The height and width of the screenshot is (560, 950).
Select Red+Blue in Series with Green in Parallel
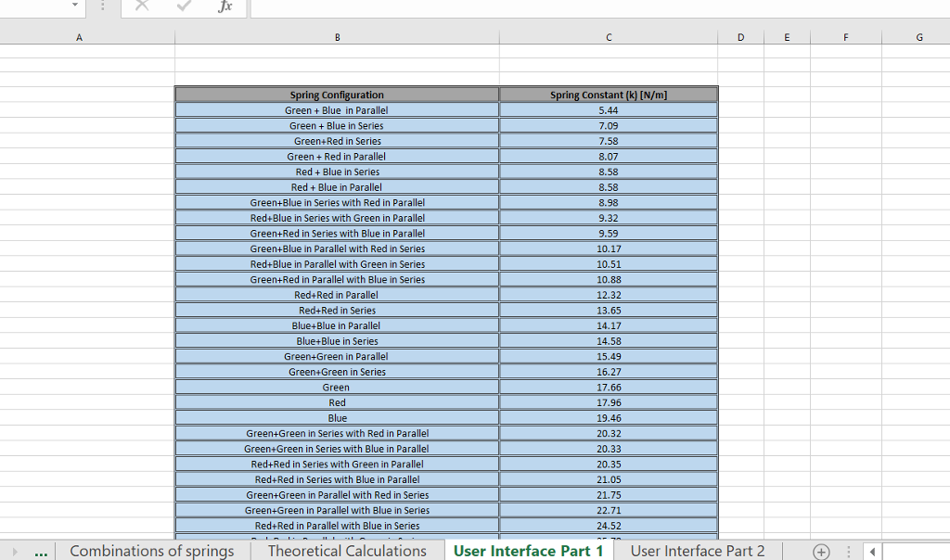(x=337, y=218)
